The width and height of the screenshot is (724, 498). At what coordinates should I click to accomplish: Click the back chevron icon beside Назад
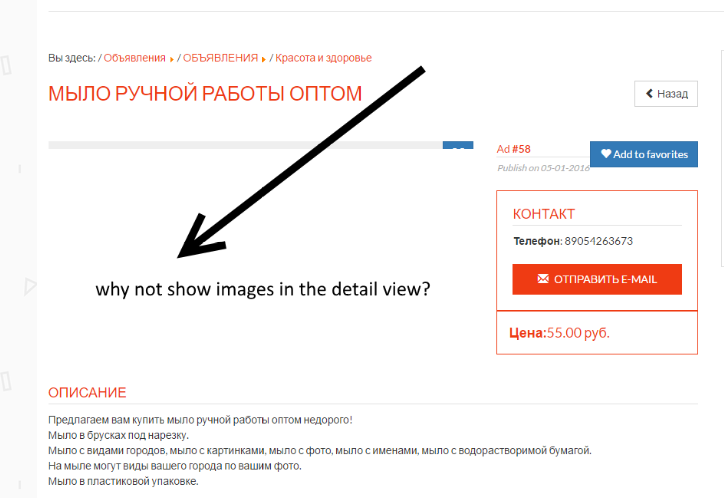point(649,93)
